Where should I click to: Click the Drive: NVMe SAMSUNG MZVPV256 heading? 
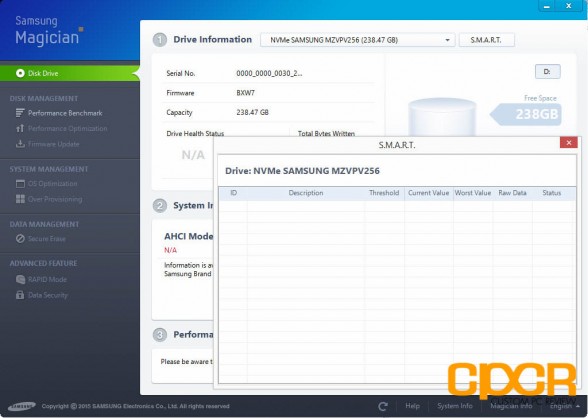pos(302,171)
